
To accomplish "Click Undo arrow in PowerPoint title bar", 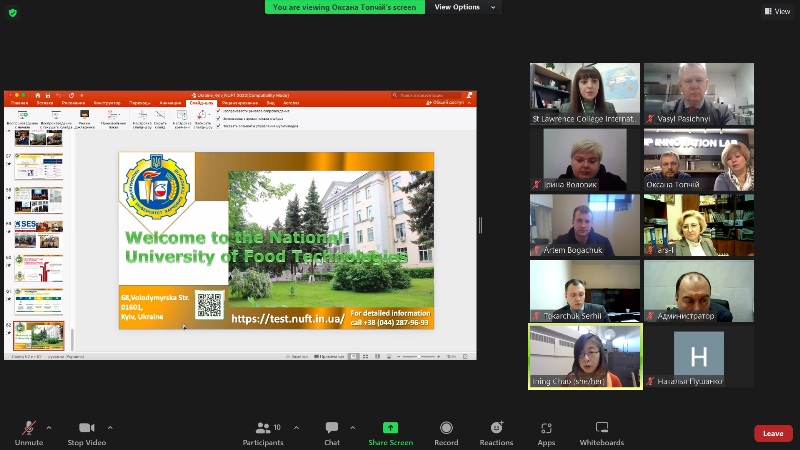I will click(59, 95).
